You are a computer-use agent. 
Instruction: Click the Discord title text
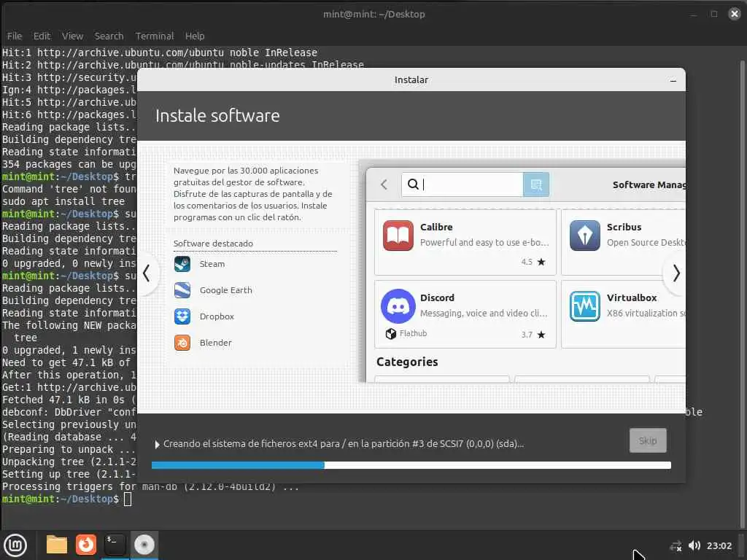click(437, 297)
